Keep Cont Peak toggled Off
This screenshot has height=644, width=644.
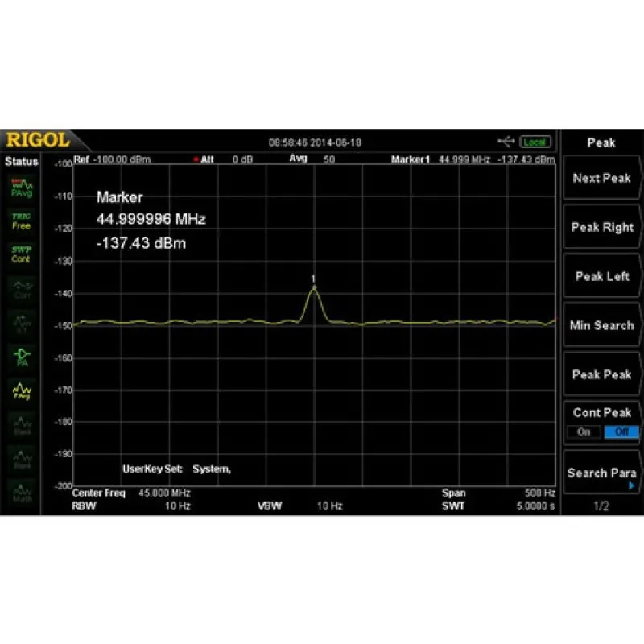click(621, 432)
